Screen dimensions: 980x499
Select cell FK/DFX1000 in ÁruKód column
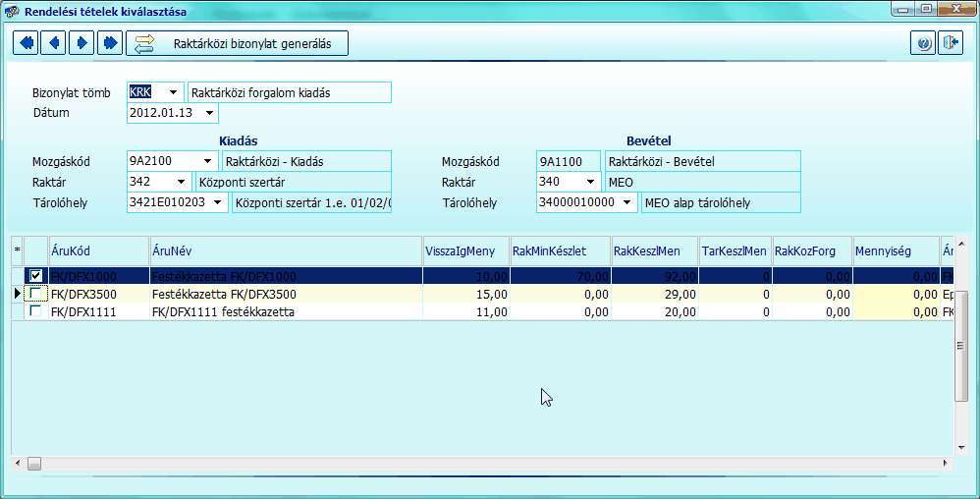pyautogui.click(x=99, y=276)
